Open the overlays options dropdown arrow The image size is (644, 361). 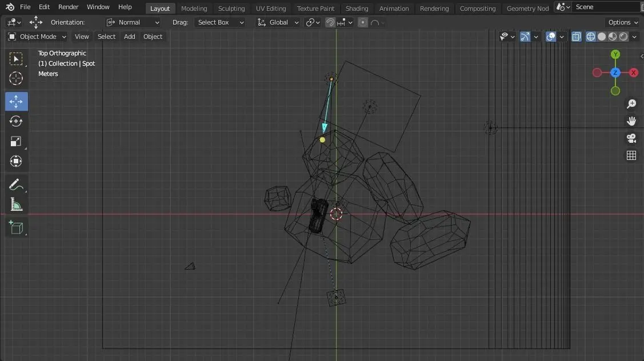[x=562, y=37]
